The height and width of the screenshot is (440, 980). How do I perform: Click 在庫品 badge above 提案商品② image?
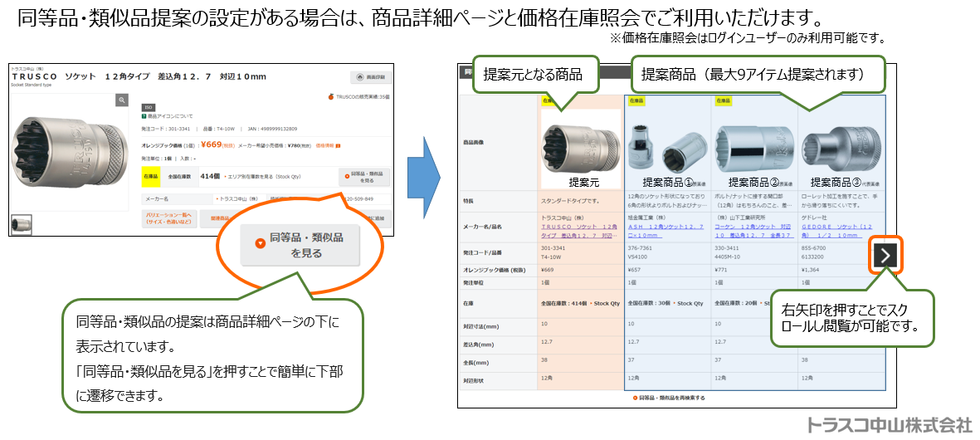click(x=723, y=100)
